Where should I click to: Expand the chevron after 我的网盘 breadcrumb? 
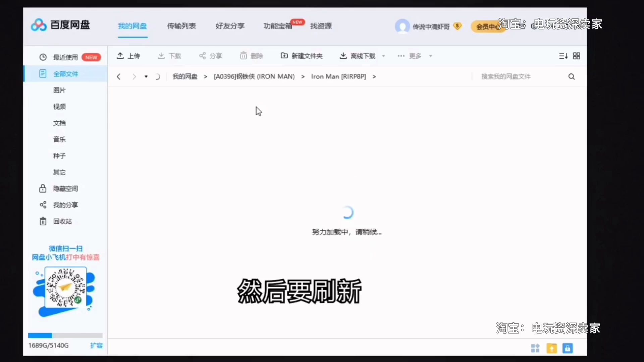(x=206, y=77)
